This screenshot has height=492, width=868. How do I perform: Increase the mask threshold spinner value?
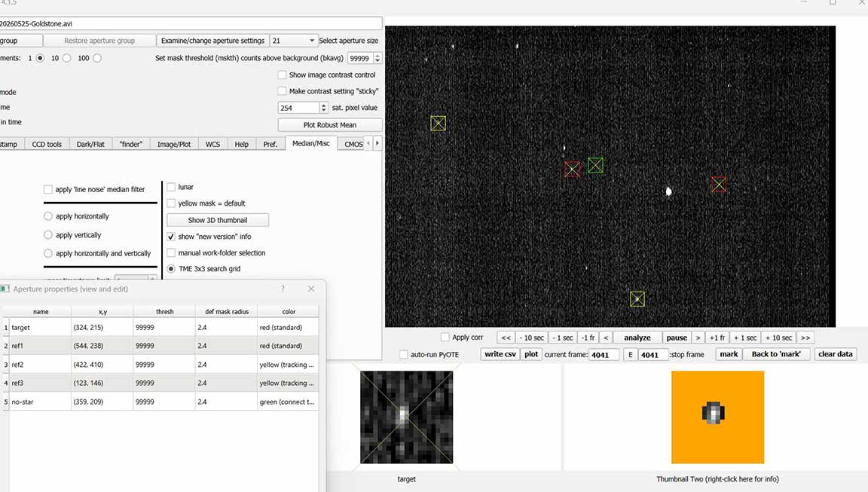coord(377,55)
